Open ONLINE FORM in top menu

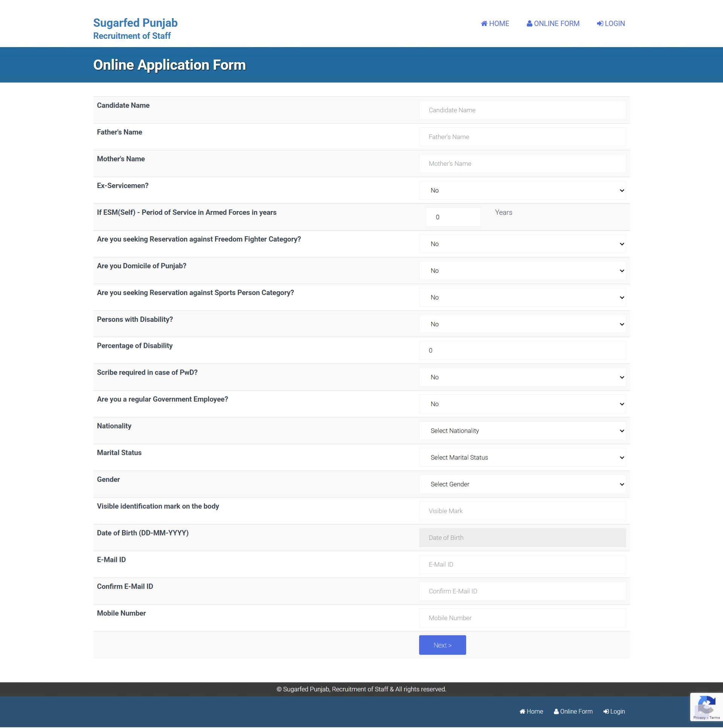(556, 24)
